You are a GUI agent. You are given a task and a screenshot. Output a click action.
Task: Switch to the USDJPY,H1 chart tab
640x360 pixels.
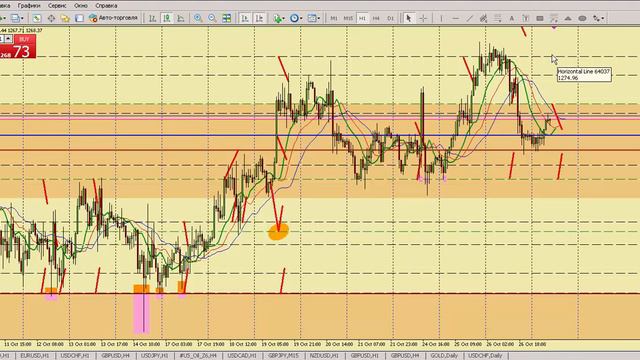tap(154, 356)
